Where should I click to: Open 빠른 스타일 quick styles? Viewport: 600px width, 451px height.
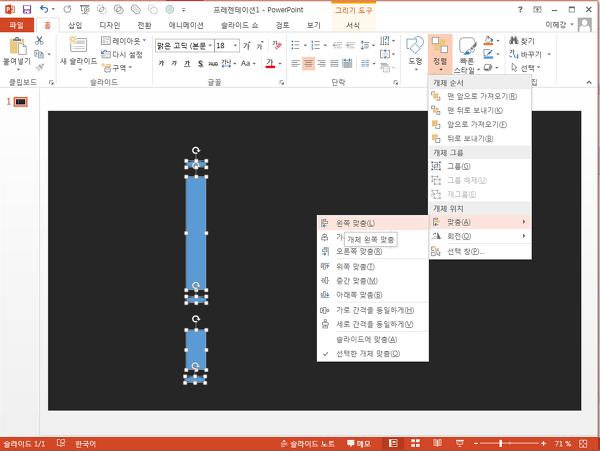466,55
